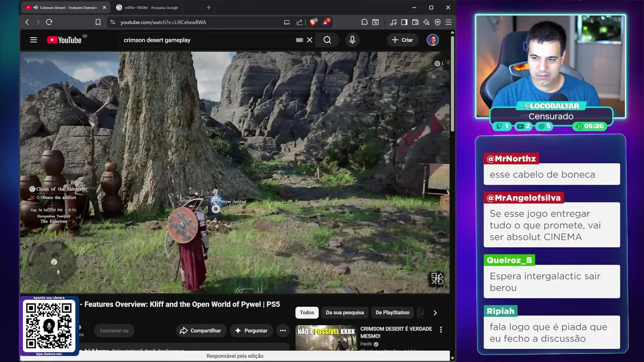Run search with the magnifier button
644x362 pixels.
[328, 40]
